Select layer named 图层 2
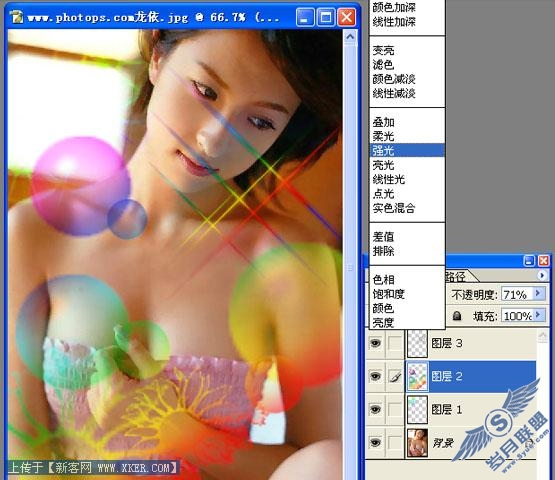555x480 pixels. [x=447, y=376]
